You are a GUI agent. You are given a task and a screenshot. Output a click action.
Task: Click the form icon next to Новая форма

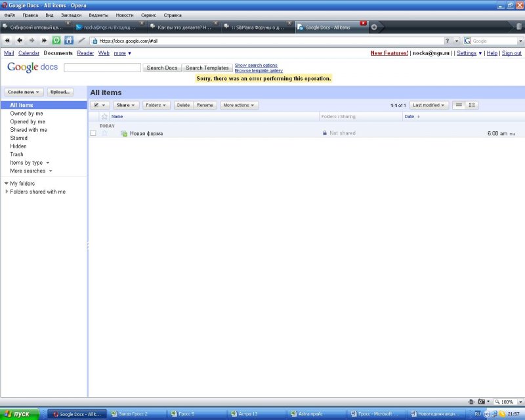(x=124, y=134)
